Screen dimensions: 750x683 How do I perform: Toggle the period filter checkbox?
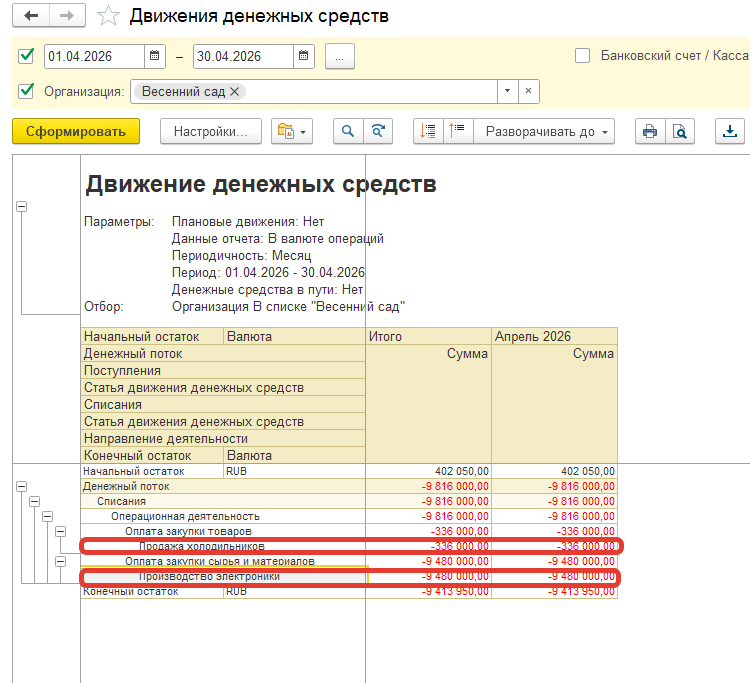click(x=26, y=56)
